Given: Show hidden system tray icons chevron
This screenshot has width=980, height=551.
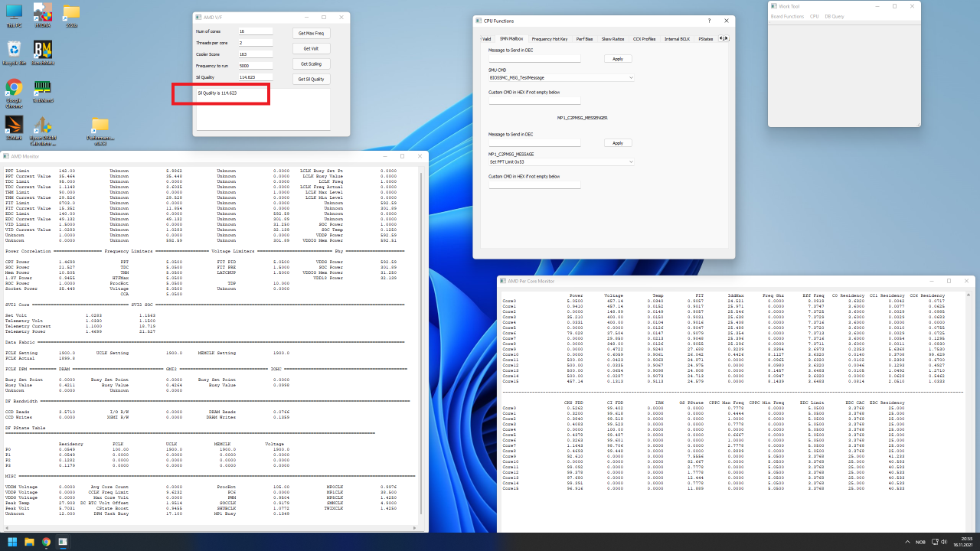Looking at the screenshot, I should pos(907,542).
